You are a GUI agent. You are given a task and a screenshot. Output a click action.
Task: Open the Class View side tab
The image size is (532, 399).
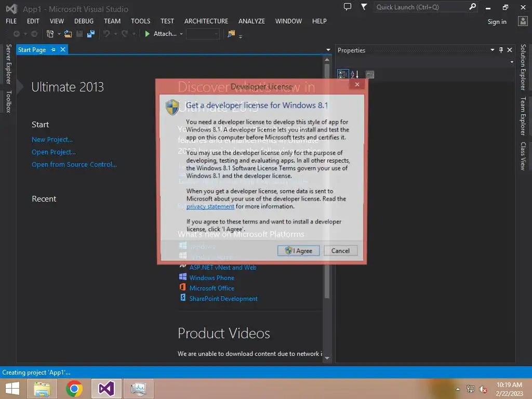pyautogui.click(x=523, y=156)
